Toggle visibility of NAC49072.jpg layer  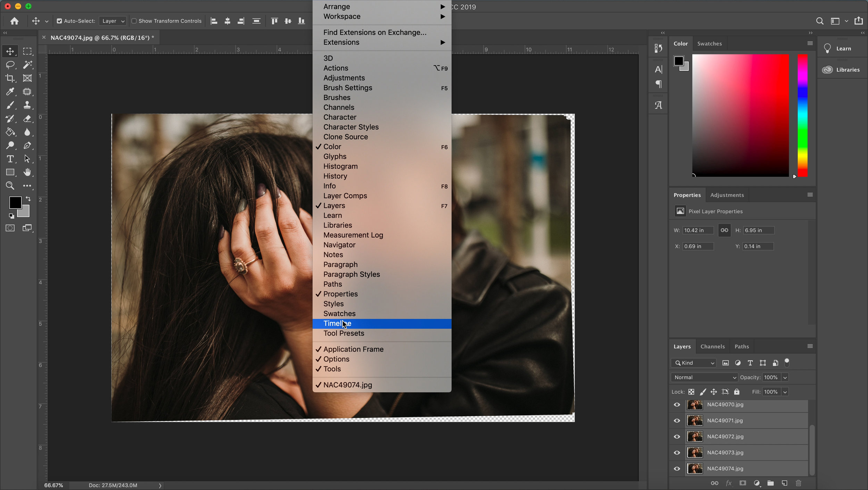coord(677,437)
